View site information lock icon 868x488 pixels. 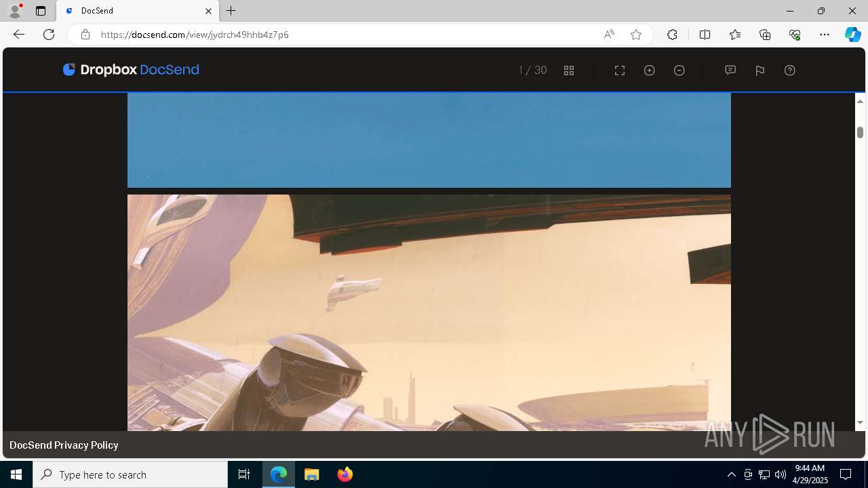point(85,35)
